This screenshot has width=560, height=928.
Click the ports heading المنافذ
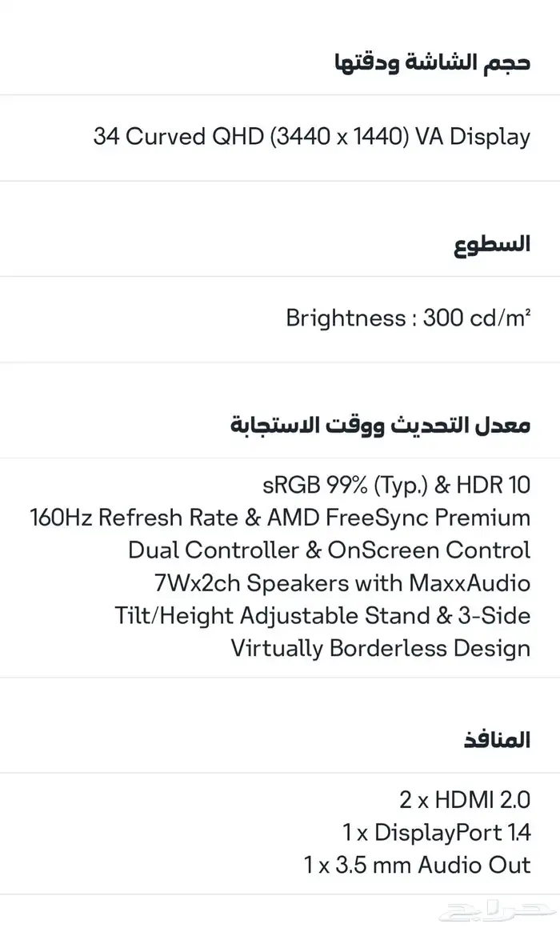(x=497, y=740)
